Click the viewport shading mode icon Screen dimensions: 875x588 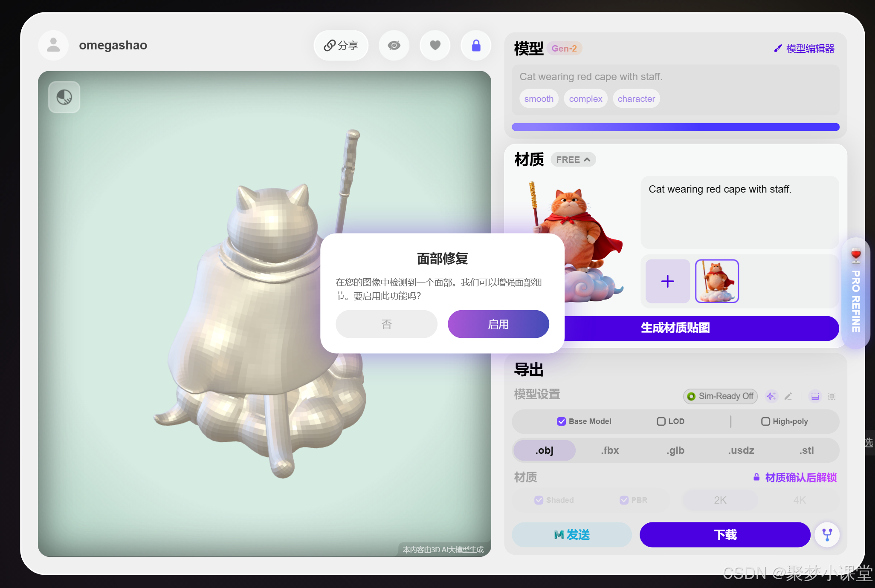[64, 97]
